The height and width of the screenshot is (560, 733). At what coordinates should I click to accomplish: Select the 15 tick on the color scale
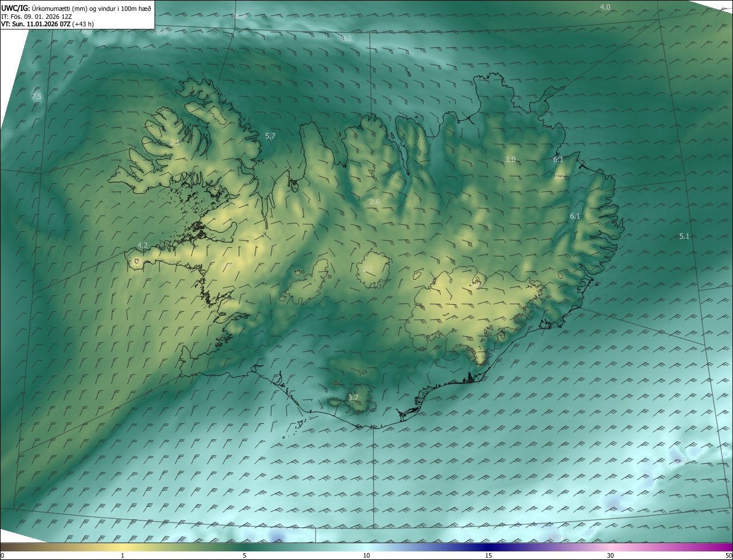point(488,555)
